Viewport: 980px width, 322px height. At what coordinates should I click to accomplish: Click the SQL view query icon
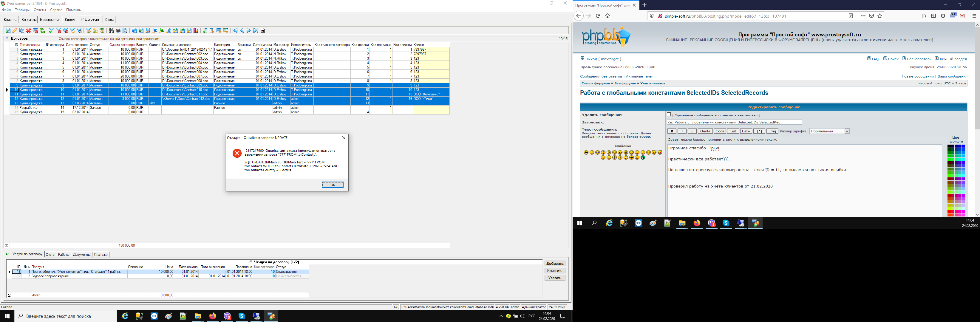tap(102, 30)
